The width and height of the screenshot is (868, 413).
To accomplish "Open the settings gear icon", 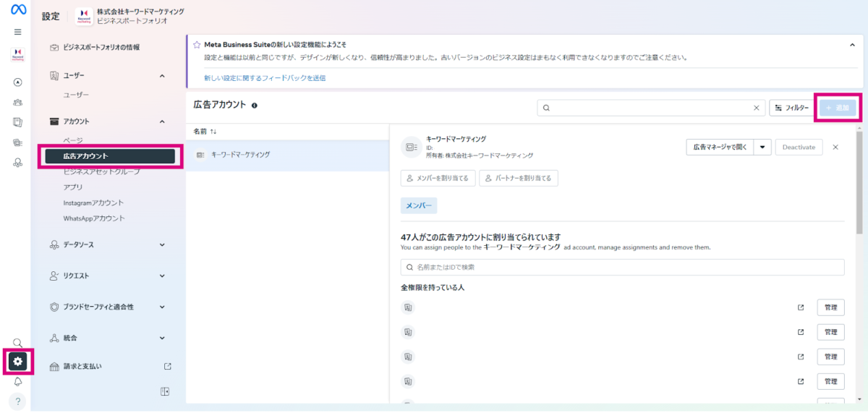I will [18, 360].
